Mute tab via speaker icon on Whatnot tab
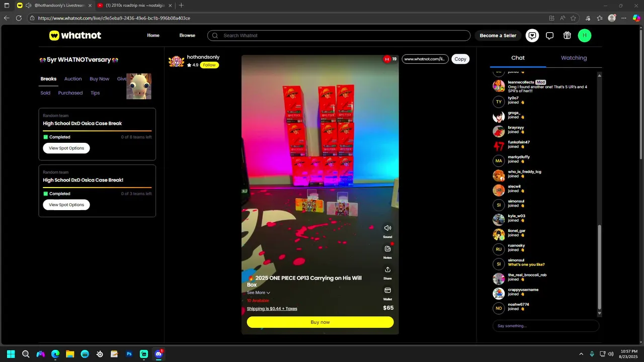The height and width of the screenshot is (362, 644). click(29, 6)
